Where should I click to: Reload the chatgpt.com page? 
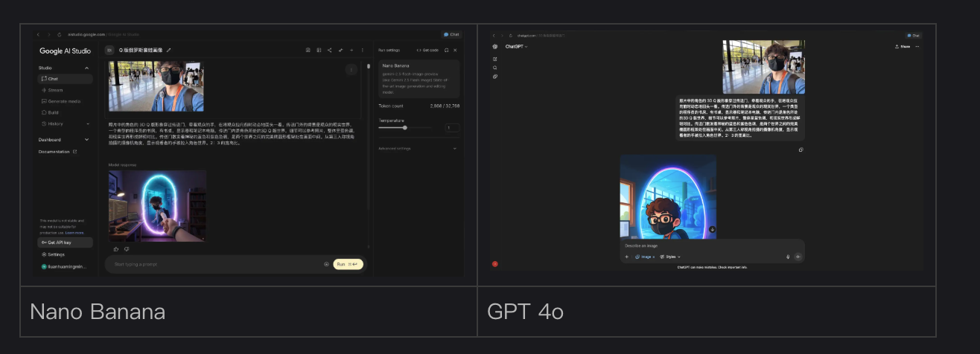511,36
